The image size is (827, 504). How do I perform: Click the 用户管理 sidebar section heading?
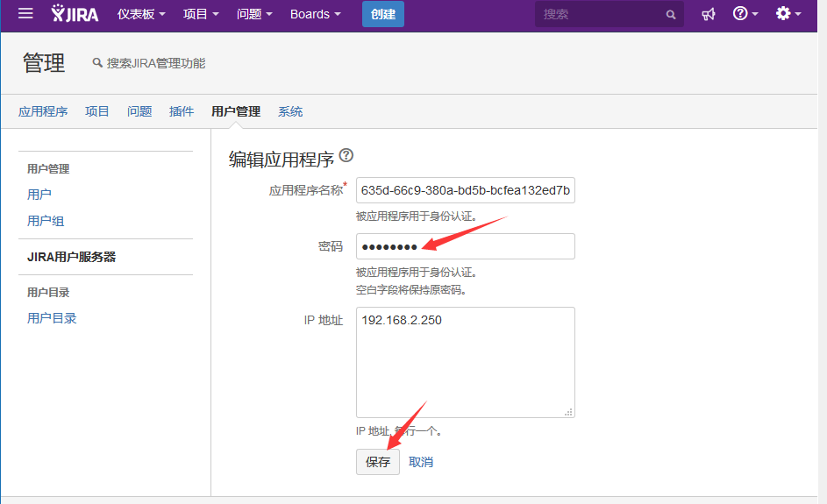[48, 168]
